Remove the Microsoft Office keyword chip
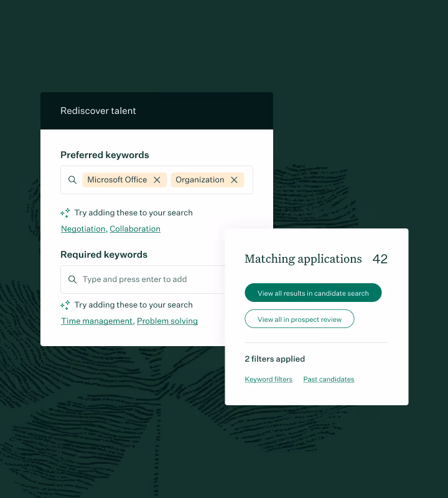Image resolution: width=448 pixels, height=498 pixels. coord(157,180)
